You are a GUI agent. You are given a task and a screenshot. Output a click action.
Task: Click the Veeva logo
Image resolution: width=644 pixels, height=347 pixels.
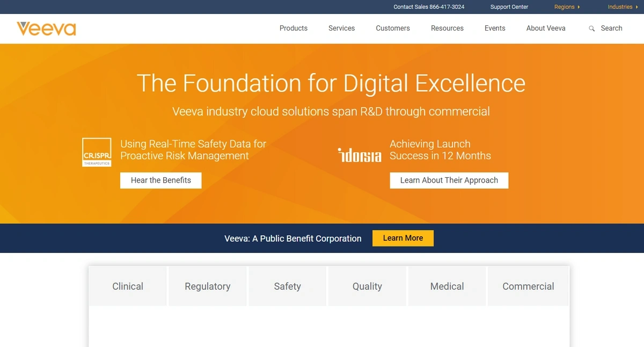pyautogui.click(x=46, y=28)
